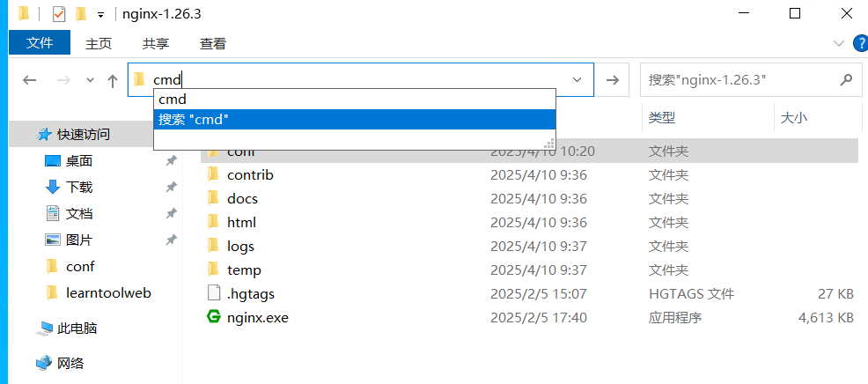This screenshot has width=868, height=384.
Task: Open the help question mark icon
Action: tap(862, 43)
